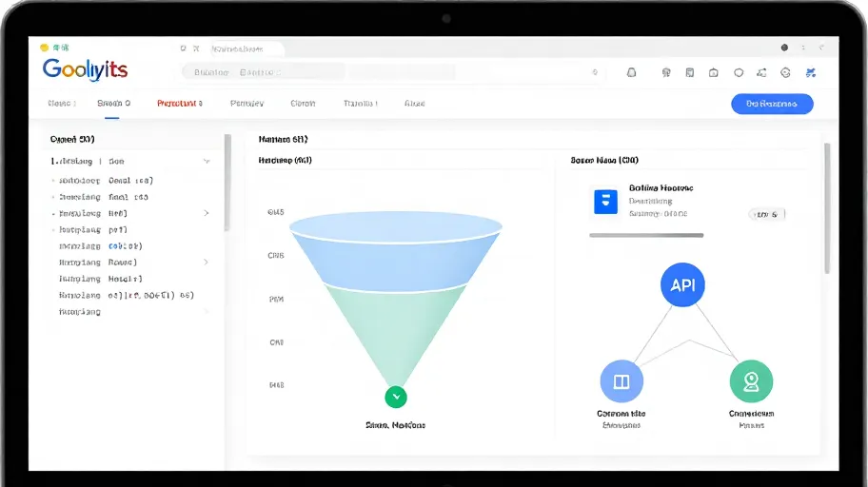Open the underlined 'Smeth' tab

pos(113,104)
